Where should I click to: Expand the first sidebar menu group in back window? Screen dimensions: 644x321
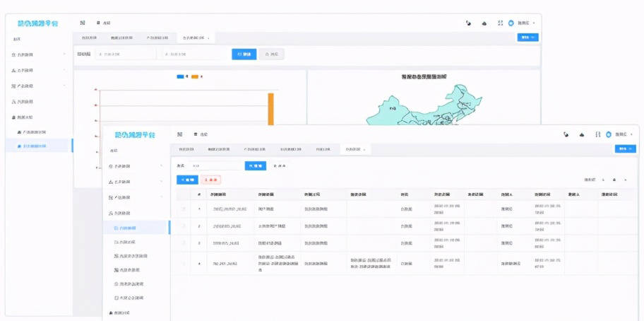point(37,54)
